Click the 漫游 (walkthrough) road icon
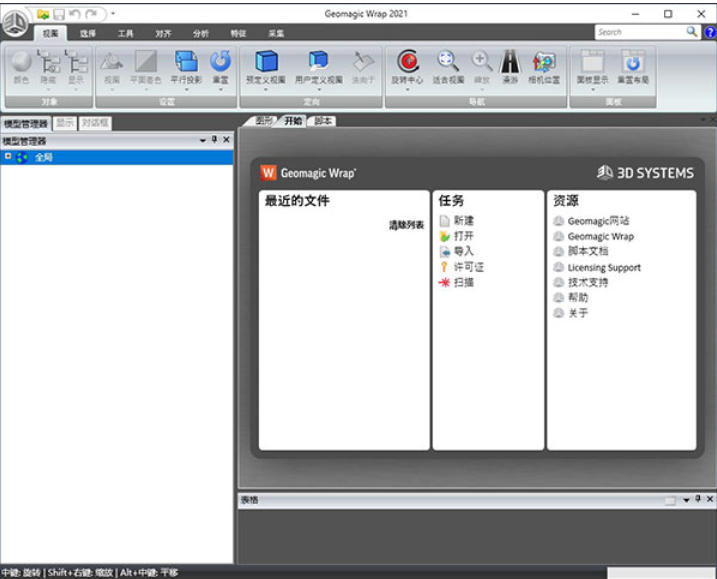The image size is (717, 579). (x=510, y=62)
